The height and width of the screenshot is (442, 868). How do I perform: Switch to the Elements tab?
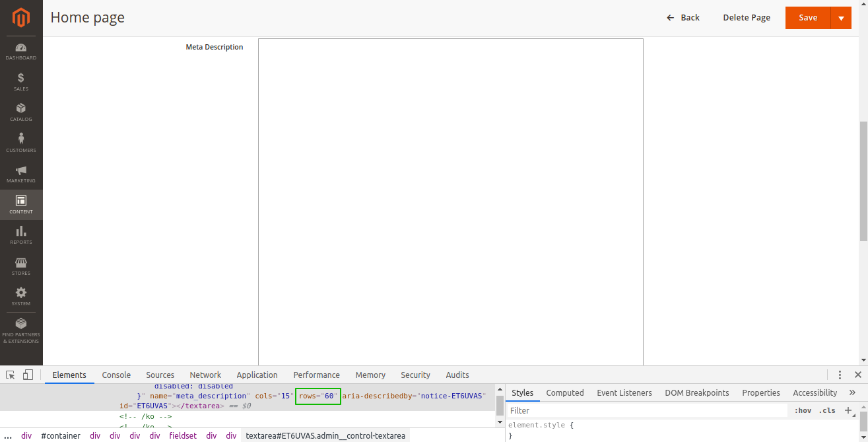point(69,375)
